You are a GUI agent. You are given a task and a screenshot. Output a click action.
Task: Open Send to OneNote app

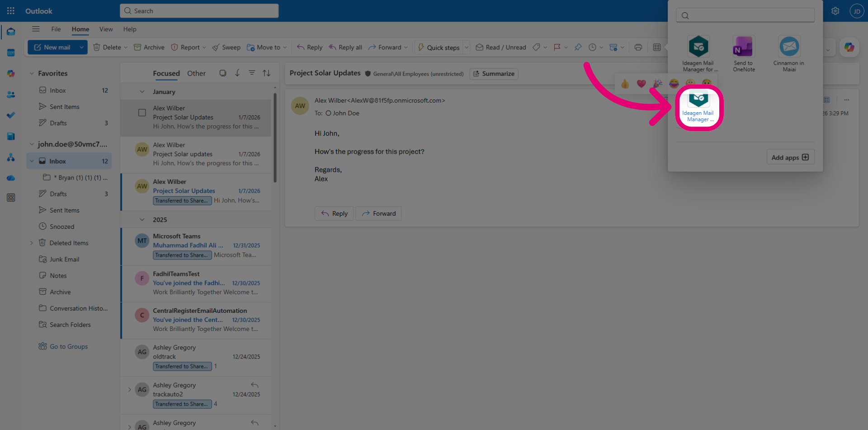click(x=744, y=54)
